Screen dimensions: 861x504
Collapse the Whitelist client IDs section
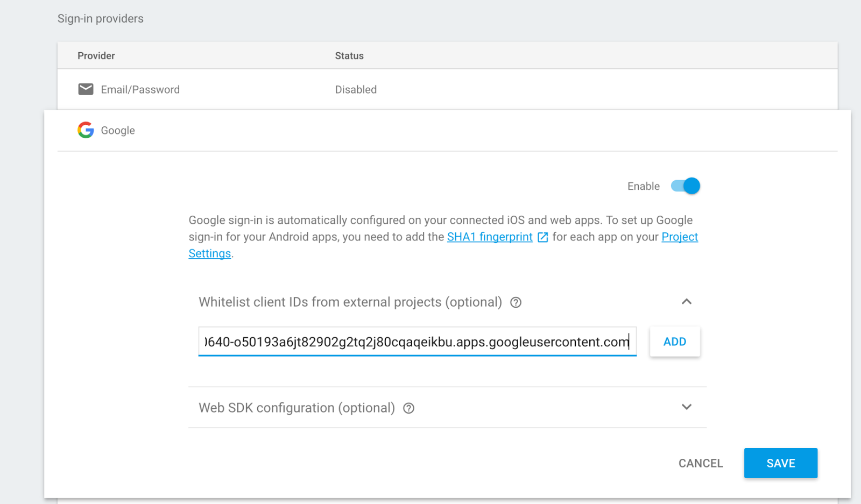pos(687,302)
